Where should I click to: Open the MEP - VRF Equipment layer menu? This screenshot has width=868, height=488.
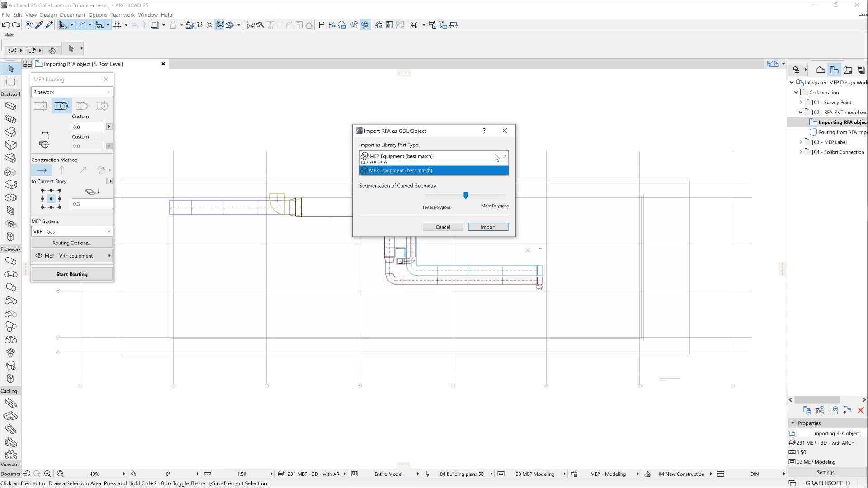[72, 256]
